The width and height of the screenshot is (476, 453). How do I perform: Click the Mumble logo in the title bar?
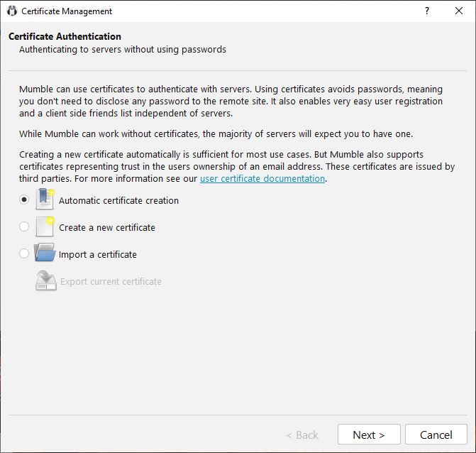(12, 11)
